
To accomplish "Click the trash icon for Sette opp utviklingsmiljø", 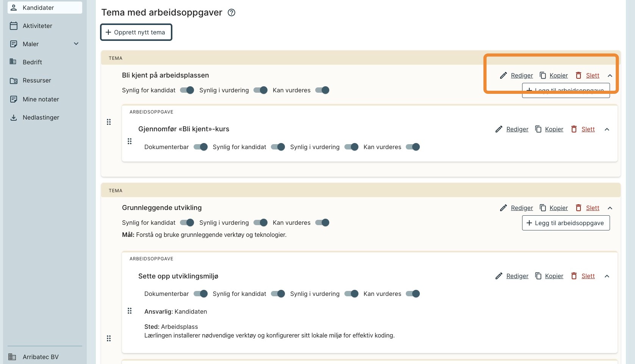I will 574,276.
